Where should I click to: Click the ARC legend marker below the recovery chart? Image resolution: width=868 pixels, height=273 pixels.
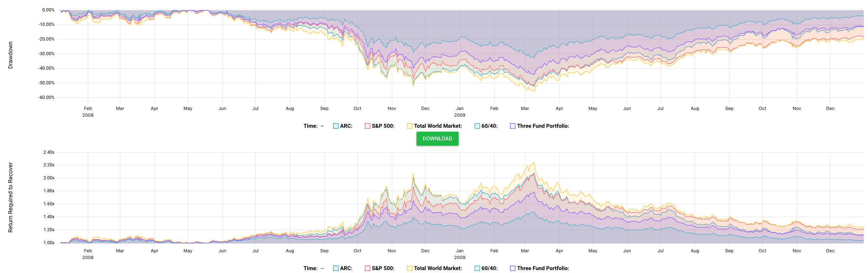click(335, 268)
